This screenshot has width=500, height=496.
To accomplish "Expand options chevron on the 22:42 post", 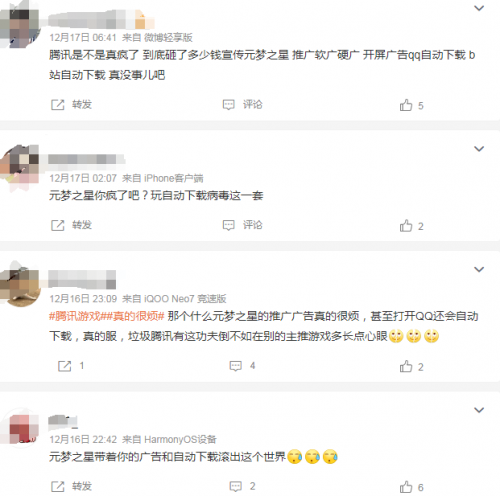I will coord(479,410).
